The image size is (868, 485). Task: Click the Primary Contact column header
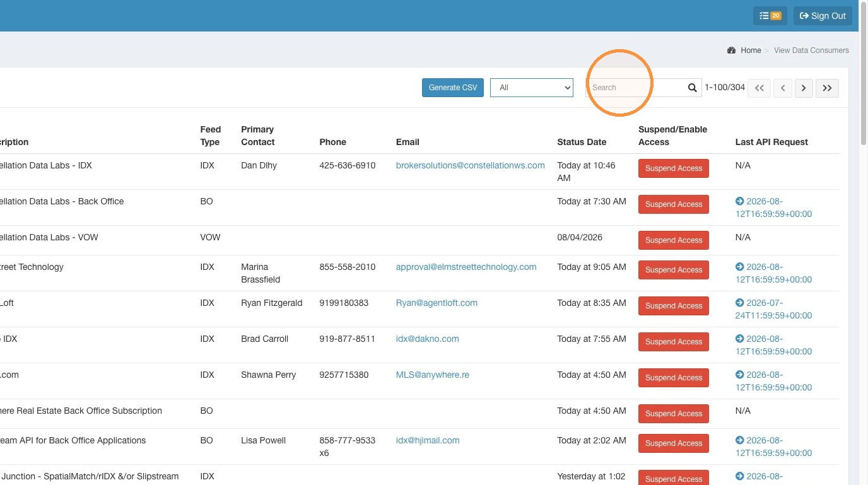257,136
